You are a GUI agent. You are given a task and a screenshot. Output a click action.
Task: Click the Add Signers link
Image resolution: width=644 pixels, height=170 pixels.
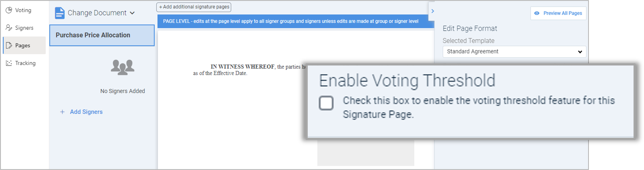[x=86, y=112]
